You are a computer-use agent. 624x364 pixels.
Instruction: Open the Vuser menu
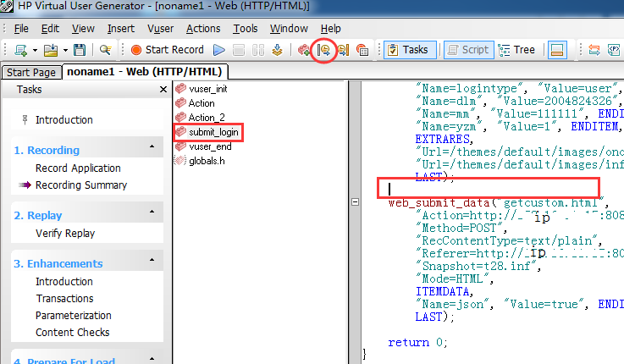(160, 29)
